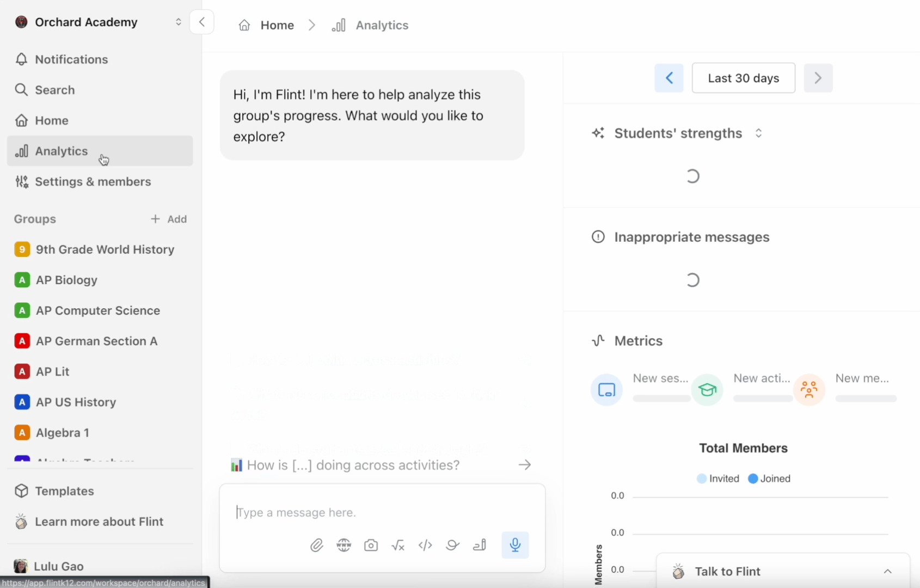Expand the Talk to Flint panel
This screenshot has height=588, width=920.
point(783,571)
